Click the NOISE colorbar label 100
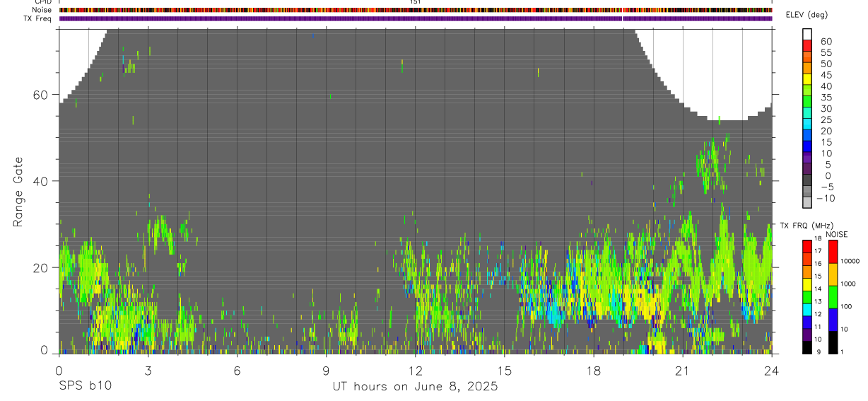This screenshot has width=868, height=401. (846, 306)
